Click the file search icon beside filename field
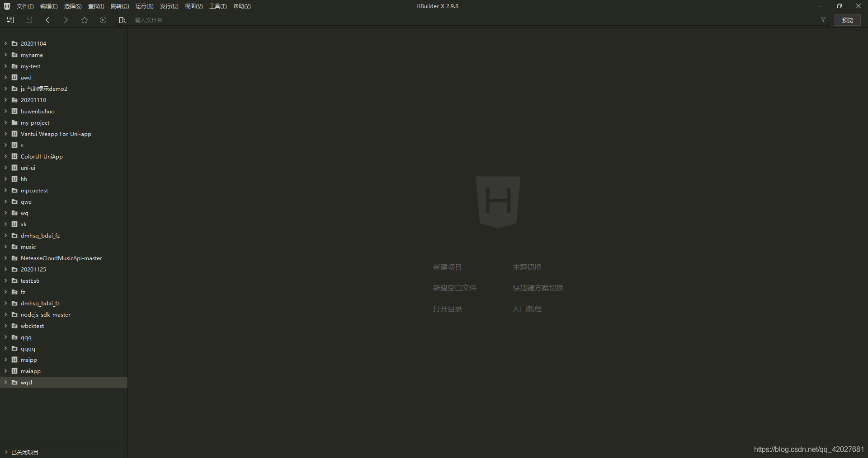 [x=122, y=20]
